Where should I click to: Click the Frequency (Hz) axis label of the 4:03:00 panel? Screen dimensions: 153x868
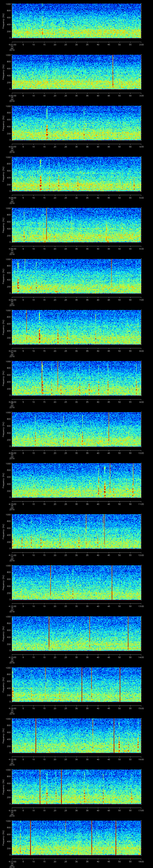pos(3,123)
